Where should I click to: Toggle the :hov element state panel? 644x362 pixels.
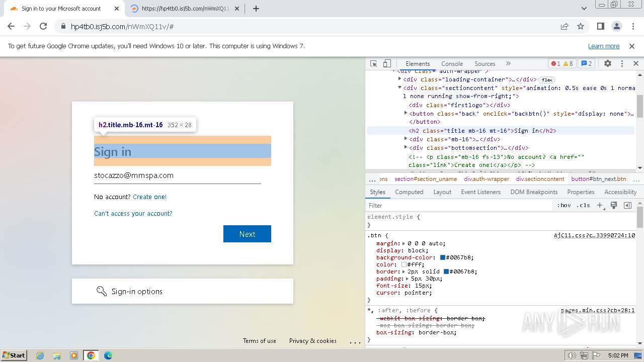(564, 205)
